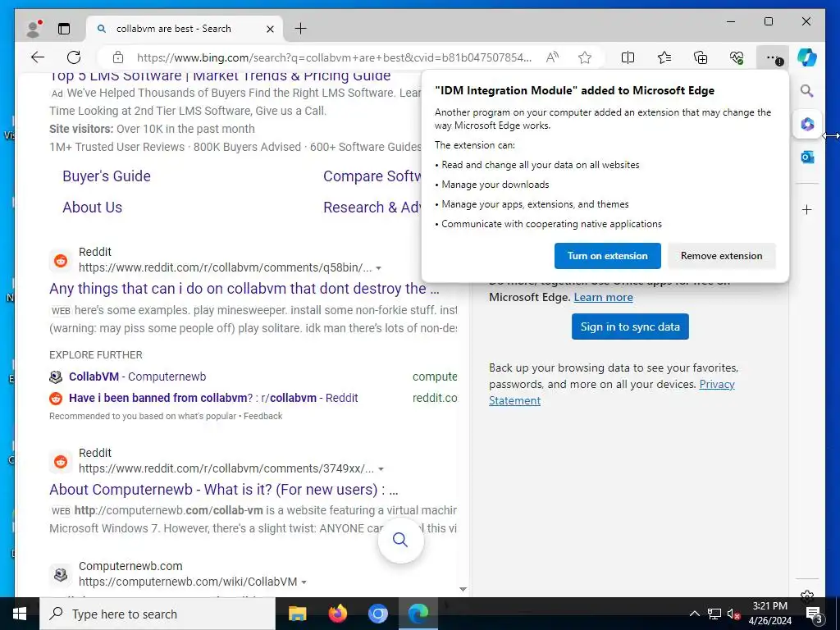Screen dimensions: 840x630
Task: Open Outlook sidebar icon
Action: [807, 157]
